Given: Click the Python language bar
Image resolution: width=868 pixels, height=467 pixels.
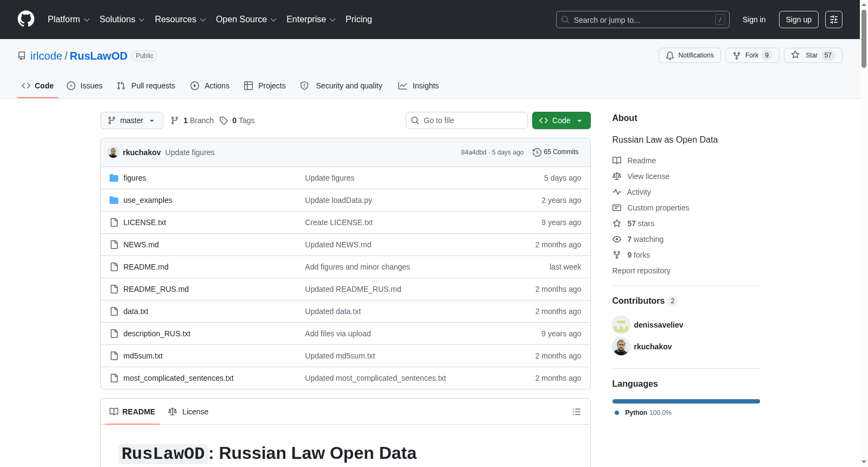Looking at the screenshot, I should point(686,401).
